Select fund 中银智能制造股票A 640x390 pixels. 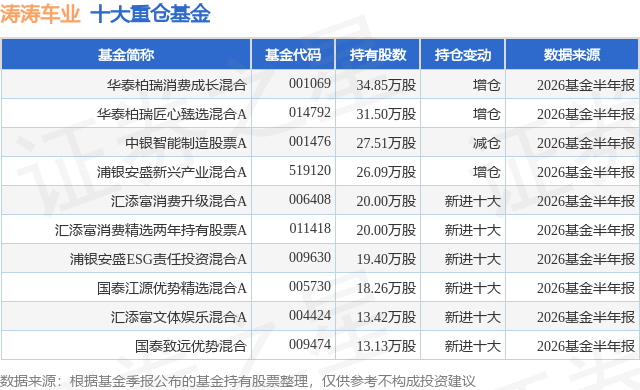(x=186, y=143)
